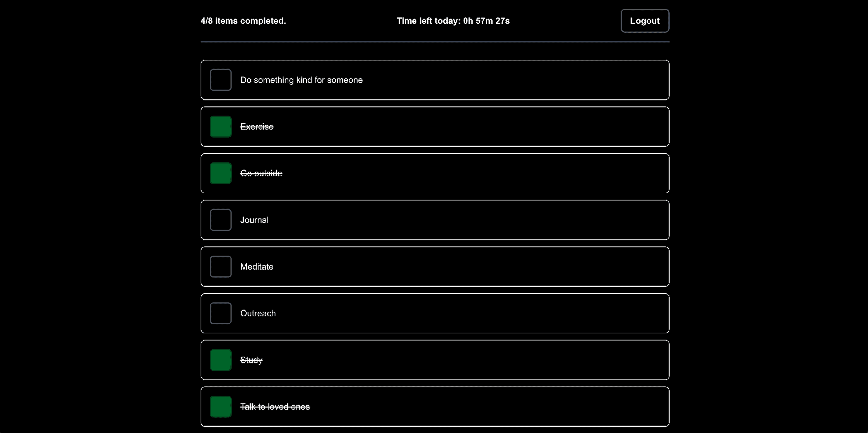
Task: Click the Meditate task label
Action: pyautogui.click(x=257, y=266)
